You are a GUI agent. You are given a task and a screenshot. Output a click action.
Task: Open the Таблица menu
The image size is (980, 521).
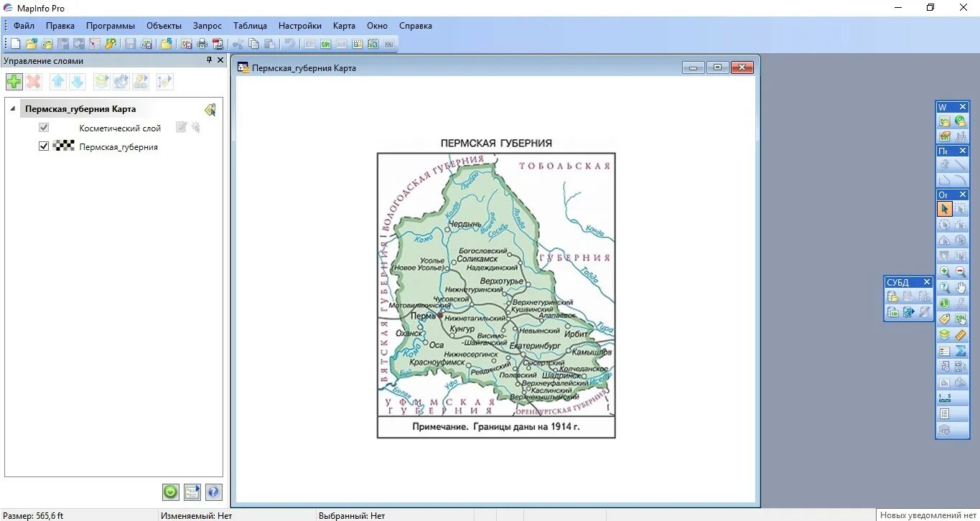tap(250, 26)
